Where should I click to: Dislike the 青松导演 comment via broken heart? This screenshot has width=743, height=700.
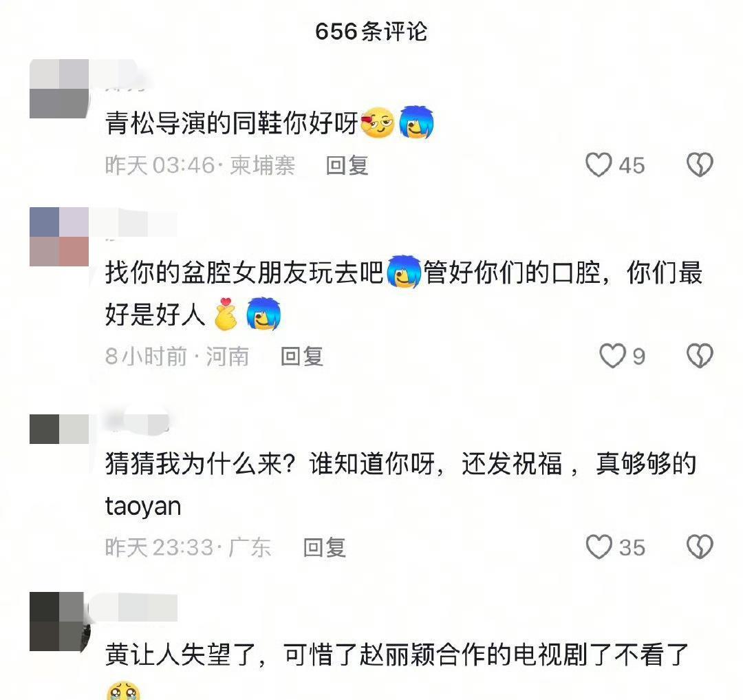pos(700,165)
